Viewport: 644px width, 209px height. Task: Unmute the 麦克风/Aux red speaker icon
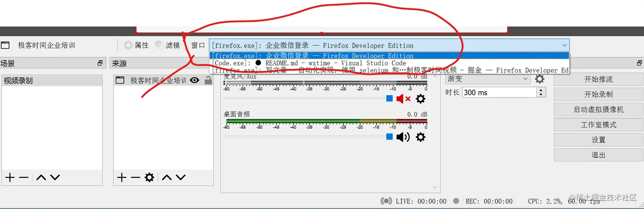(x=403, y=99)
